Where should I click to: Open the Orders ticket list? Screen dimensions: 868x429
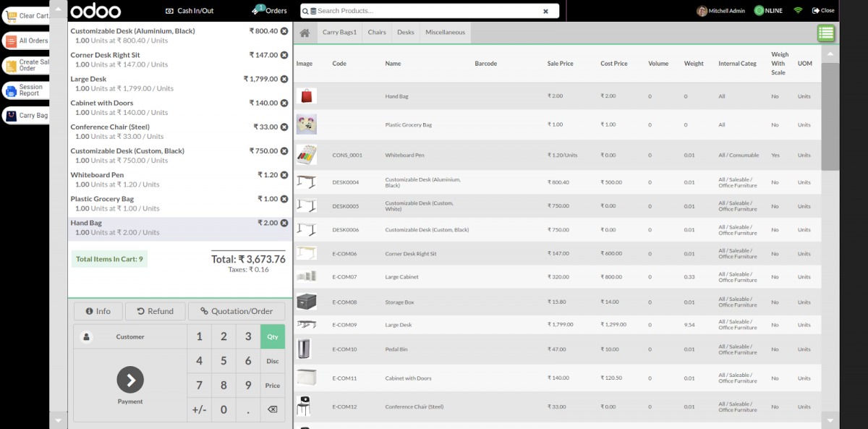(x=270, y=11)
